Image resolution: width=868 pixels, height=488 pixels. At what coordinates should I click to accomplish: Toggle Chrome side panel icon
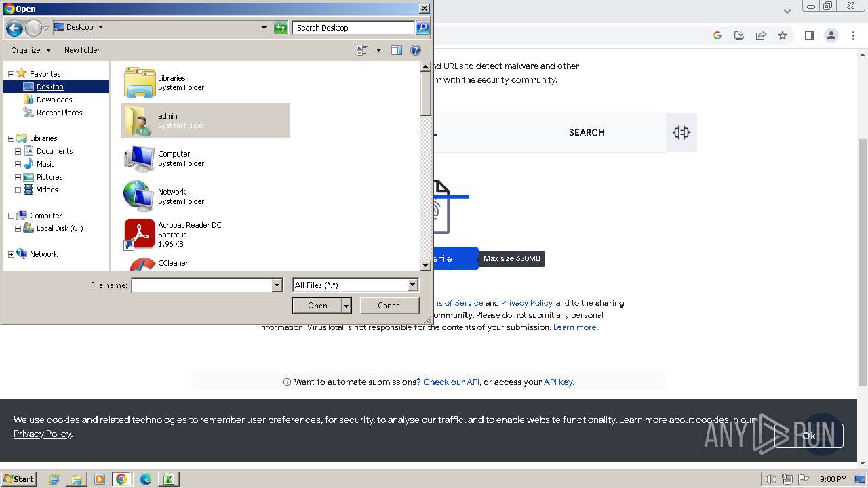click(x=809, y=35)
